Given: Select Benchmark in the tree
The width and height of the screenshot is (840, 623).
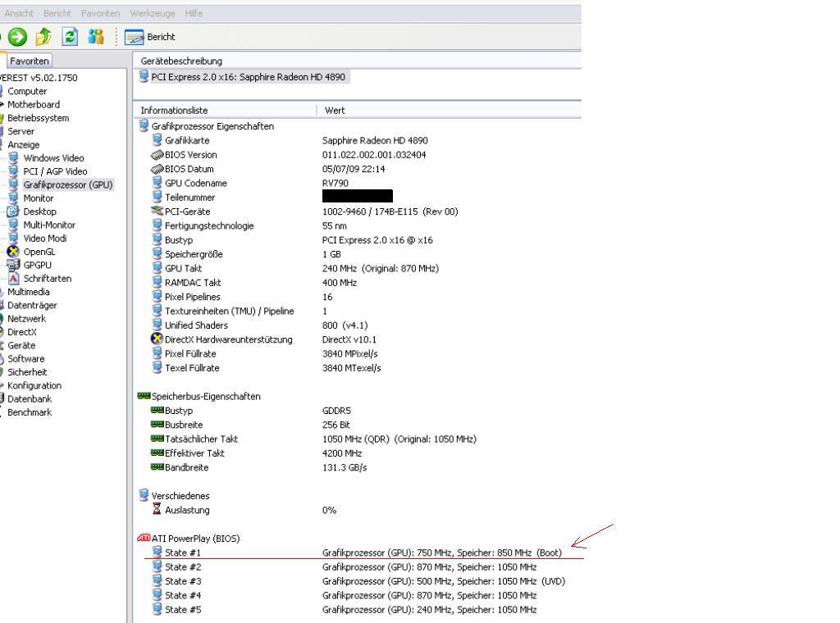Looking at the screenshot, I should (x=30, y=412).
